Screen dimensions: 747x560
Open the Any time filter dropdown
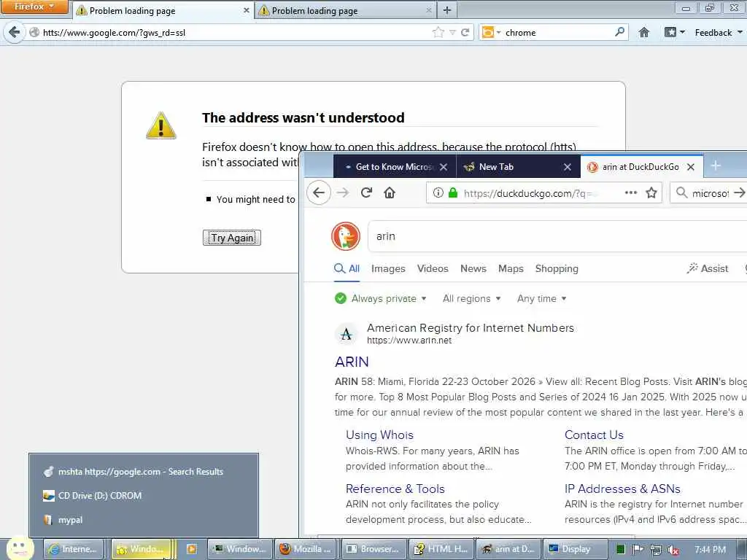542,298
